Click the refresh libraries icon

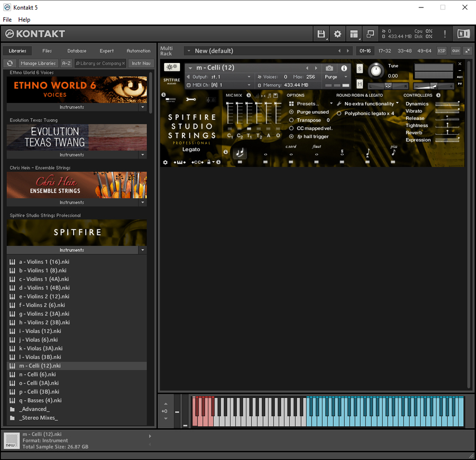coord(10,63)
